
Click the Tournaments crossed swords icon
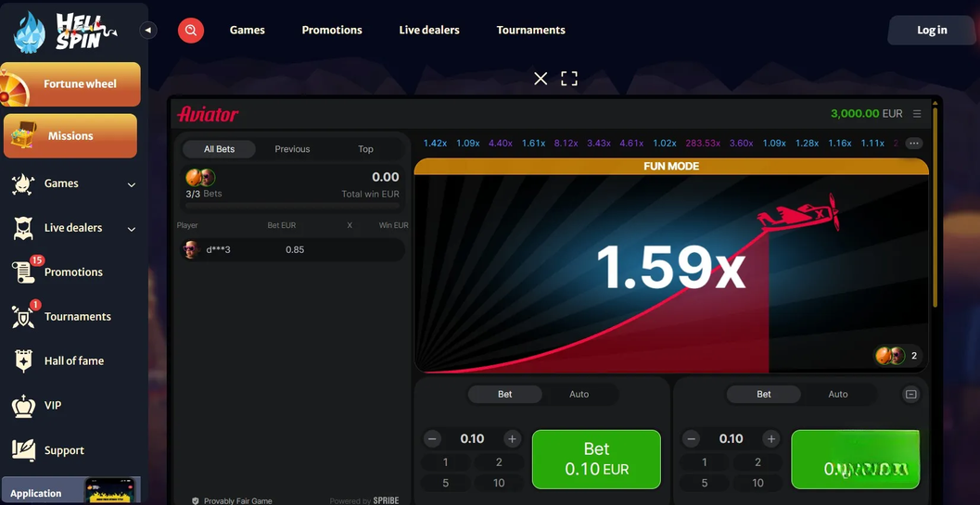pos(23,317)
